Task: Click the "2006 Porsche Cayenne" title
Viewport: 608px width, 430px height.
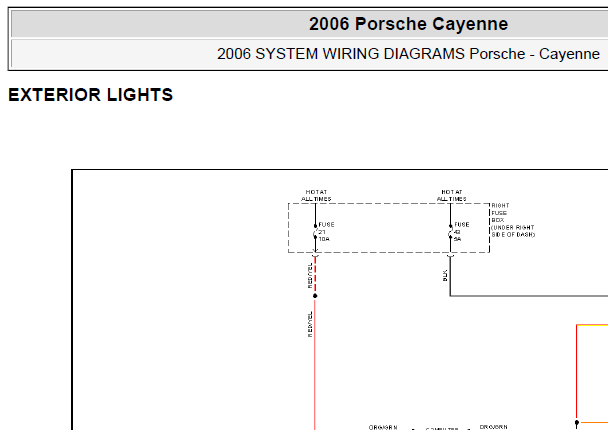Action: tap(408, 24)
